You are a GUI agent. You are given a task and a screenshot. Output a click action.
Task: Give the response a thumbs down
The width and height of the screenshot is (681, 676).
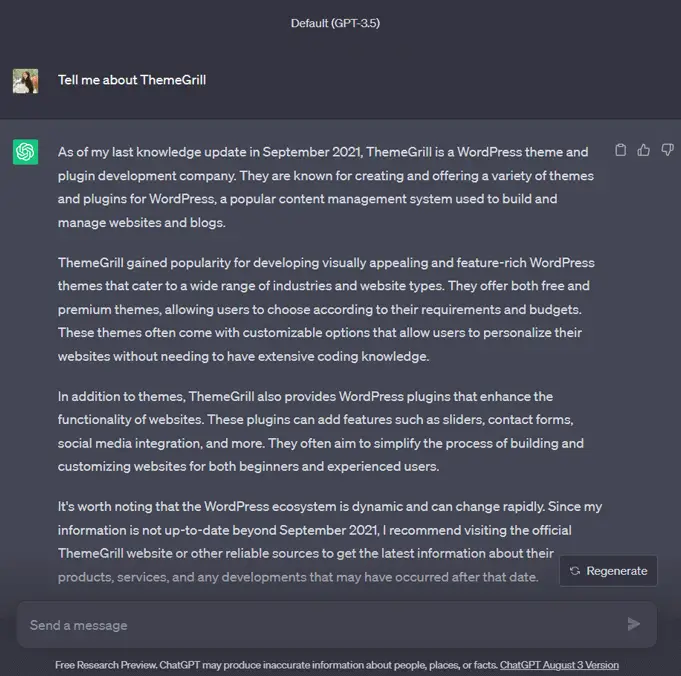(667, 150)
